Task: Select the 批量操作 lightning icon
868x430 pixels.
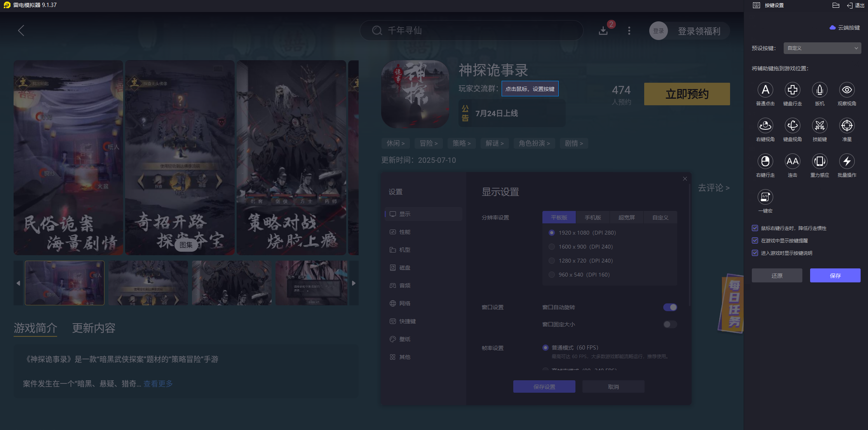Action: pyautogui.click(x=847, y=161)
